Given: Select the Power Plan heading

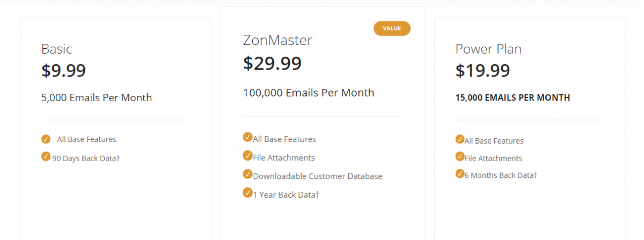Looking at the screenshot, I should pos(488,49).
